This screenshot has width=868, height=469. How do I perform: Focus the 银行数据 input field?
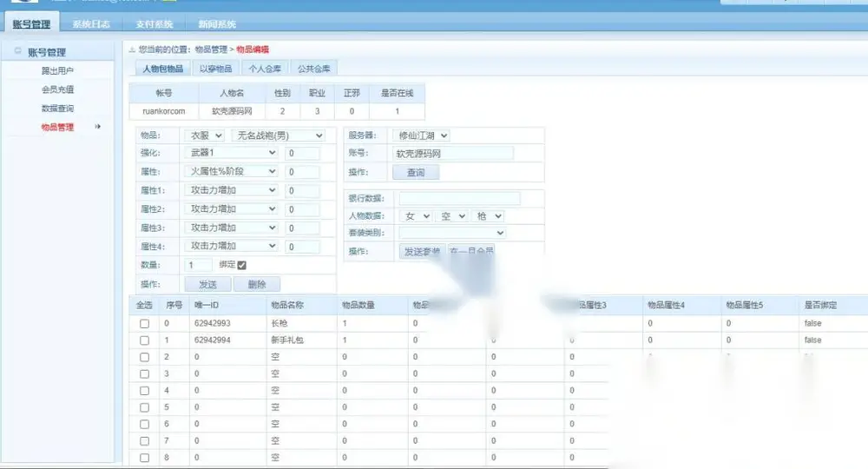(459, 198)
